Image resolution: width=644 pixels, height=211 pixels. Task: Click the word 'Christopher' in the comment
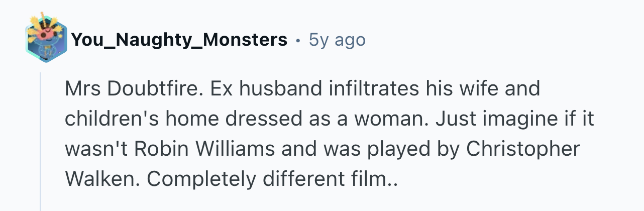point(523,150)
